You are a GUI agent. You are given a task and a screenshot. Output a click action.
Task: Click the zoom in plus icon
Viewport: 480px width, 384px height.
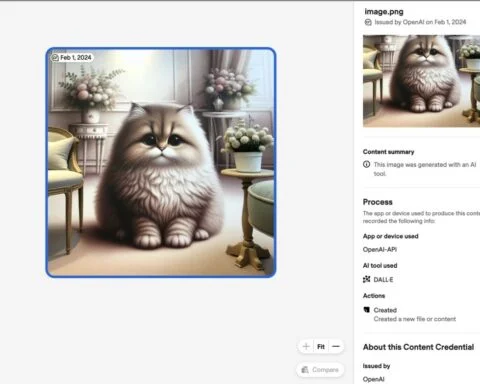306,347
